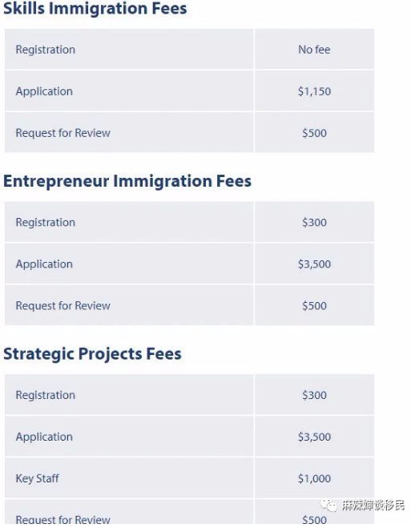This screenshot has height=532, width=411.
Task: Click Registration under Skills Immigration Fees
Action: (x=46, y=50)
